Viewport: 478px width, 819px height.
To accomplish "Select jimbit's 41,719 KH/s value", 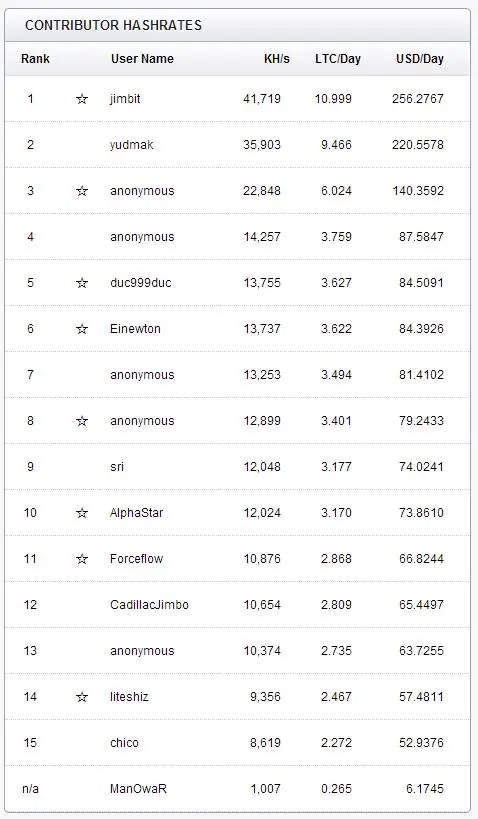I will (262, 99).
